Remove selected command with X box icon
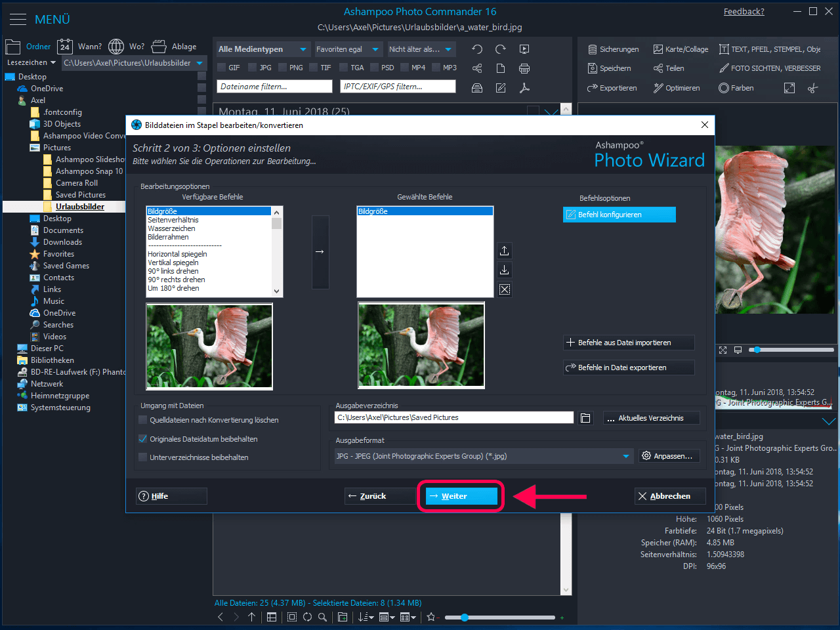 pos(504,289)
